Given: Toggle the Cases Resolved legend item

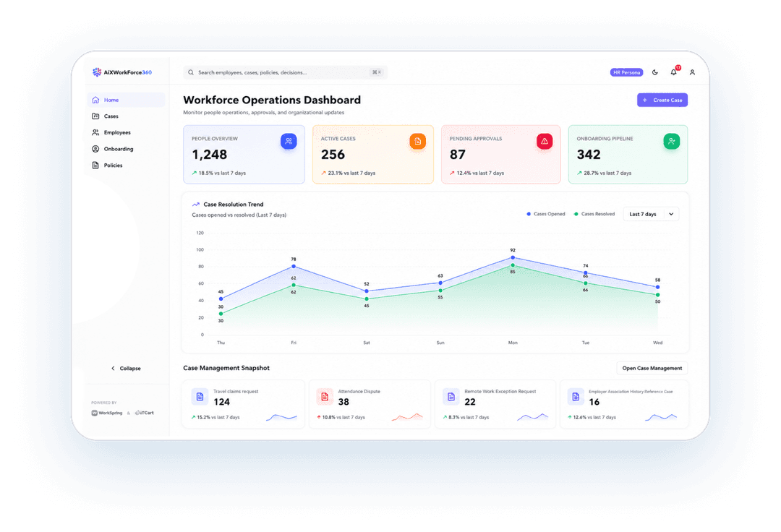Looking at the screenshot, I should [x=594, y=214].
